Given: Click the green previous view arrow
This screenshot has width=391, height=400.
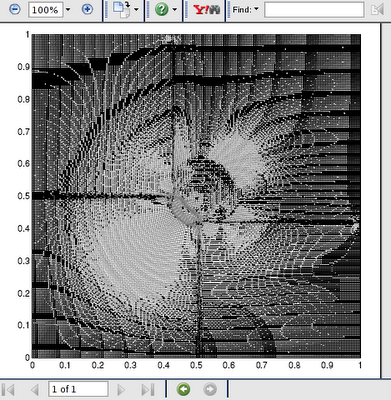Looking at the screenshot, I should coord(183,389).
